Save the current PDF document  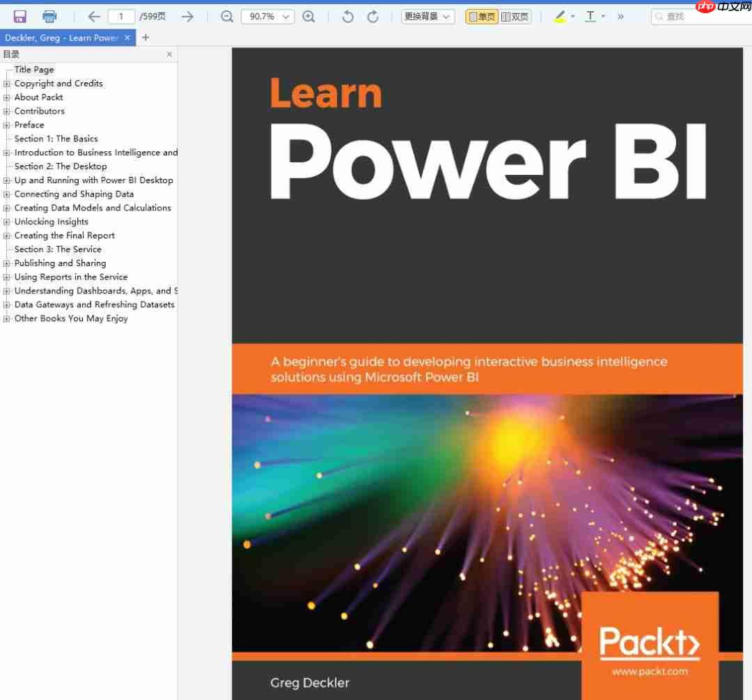click(x=19, y=15)
